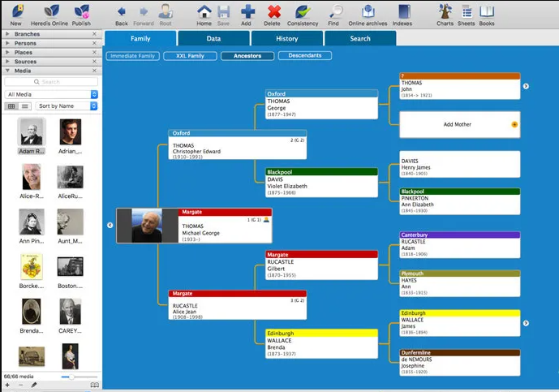The height and width of the screenshot is (392, 559).
Task: Select Gilbert RUCASTLE card
Action: [x=321, y=265]
